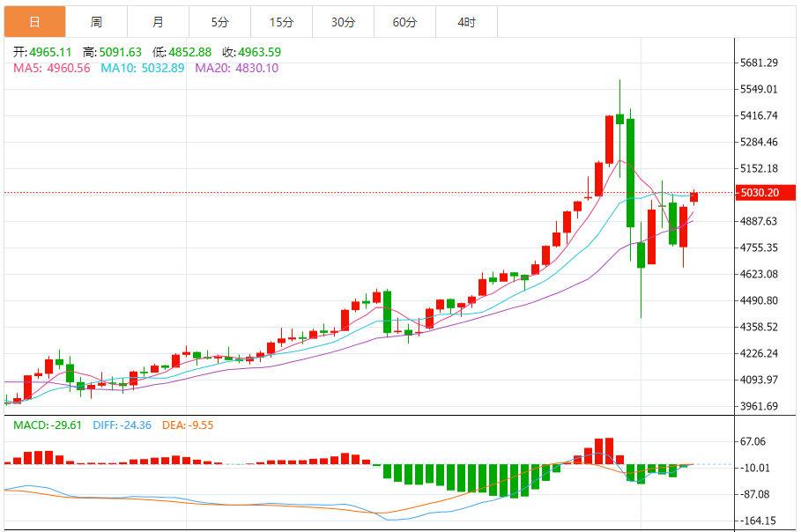Click the 5681.29 price axis label
This screenshot has height=532, width=801.
pyautogui.click(x=760, y=63)
